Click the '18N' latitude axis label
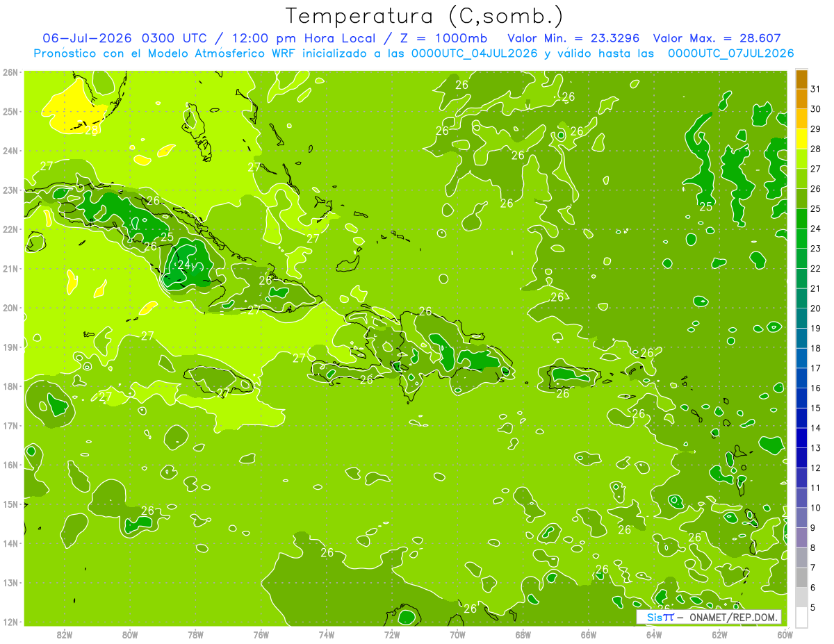Image resolution: width=834 pixels, height=644 pixels. point(10,386)
